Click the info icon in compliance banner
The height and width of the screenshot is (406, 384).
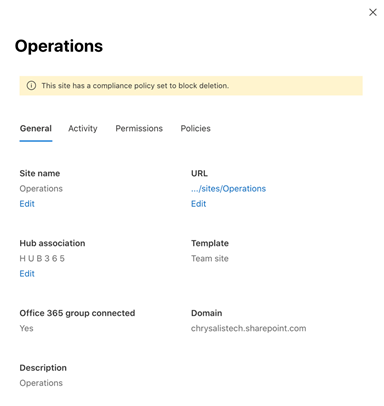point(31,86)
